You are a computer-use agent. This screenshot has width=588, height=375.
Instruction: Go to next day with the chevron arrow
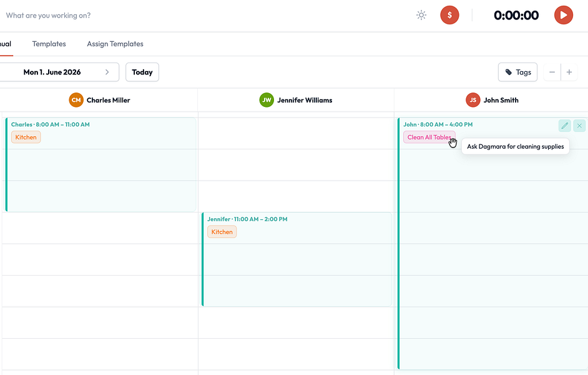[x=107, y=72]
